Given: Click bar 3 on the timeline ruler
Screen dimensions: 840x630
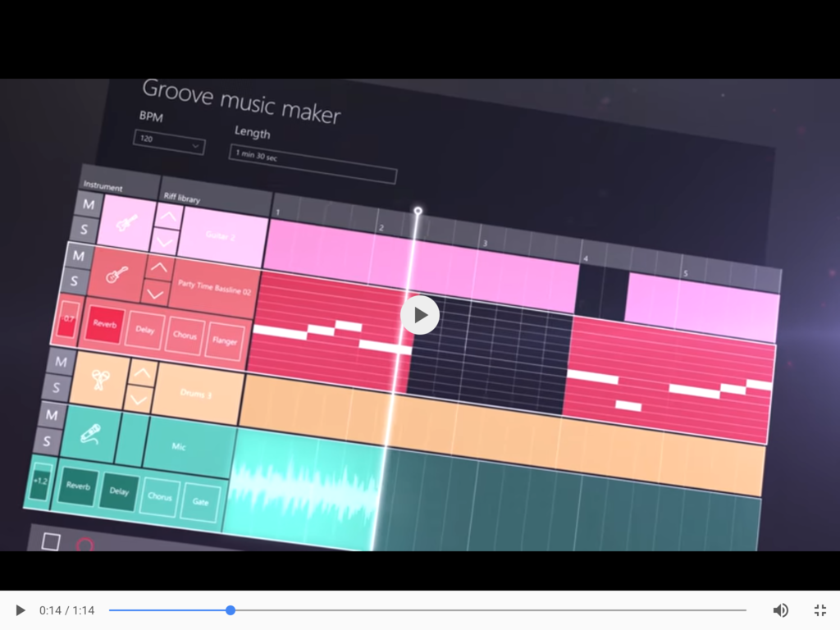Looking at the screenshot, I should 485,243.
